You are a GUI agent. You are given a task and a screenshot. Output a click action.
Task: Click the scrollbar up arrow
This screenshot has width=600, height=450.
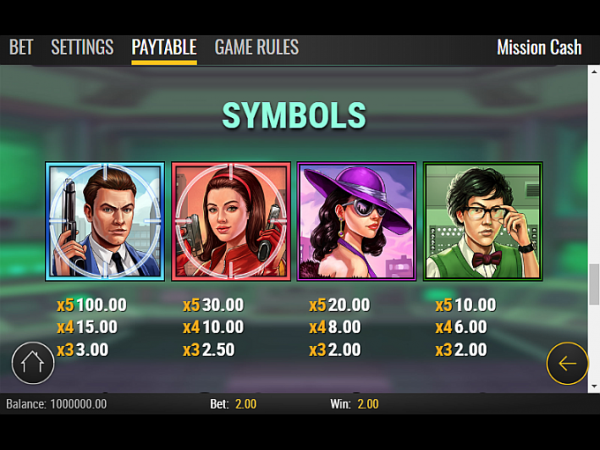[x=594, y=71]
